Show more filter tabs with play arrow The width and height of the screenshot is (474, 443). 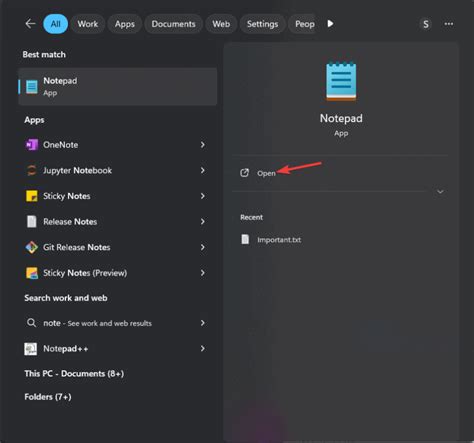point(330,24)
